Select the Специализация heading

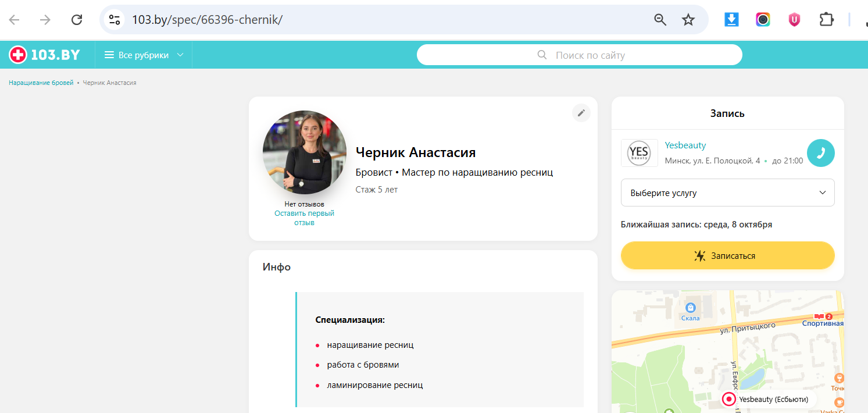pos(350,320)
